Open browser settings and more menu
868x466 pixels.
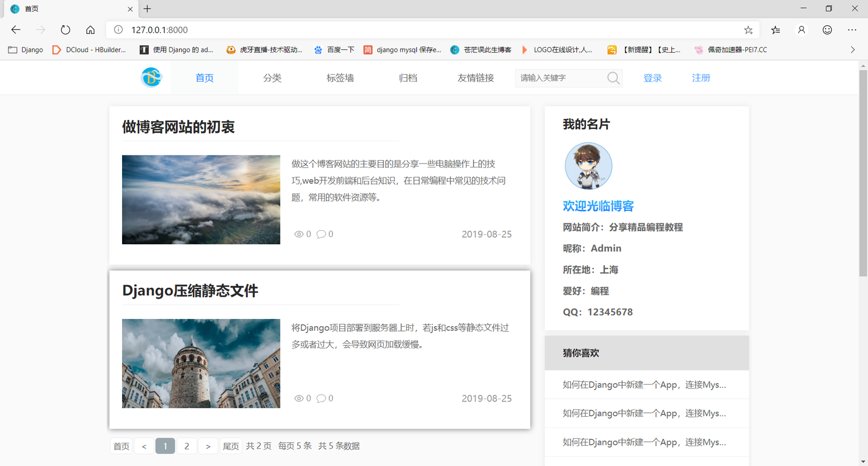pos(852,30)
